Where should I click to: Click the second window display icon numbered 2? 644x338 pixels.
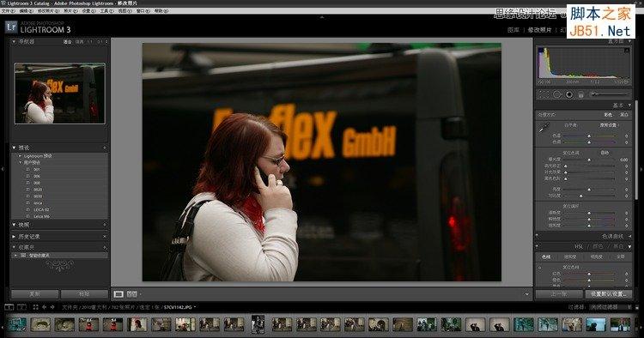pos(21,307)
